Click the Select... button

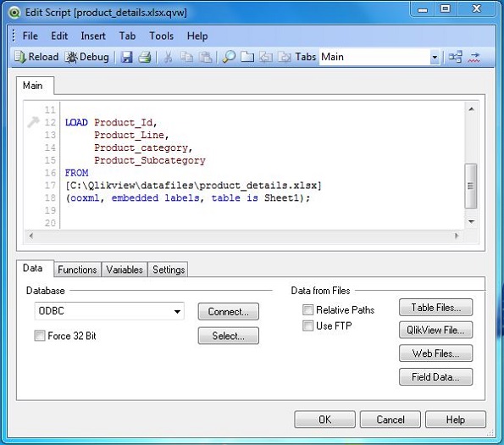click(228, 336)
